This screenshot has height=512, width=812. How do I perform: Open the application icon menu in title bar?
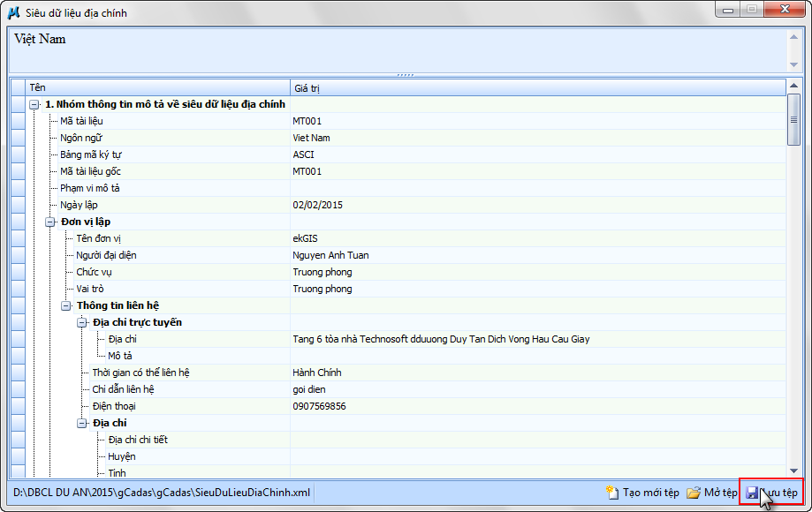(13, 10)
